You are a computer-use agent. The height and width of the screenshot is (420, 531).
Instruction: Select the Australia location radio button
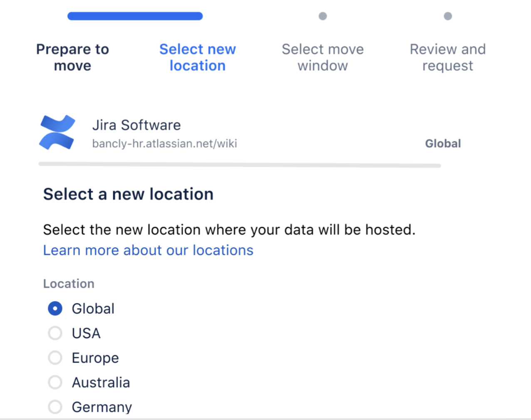click(x=55, y=382)
